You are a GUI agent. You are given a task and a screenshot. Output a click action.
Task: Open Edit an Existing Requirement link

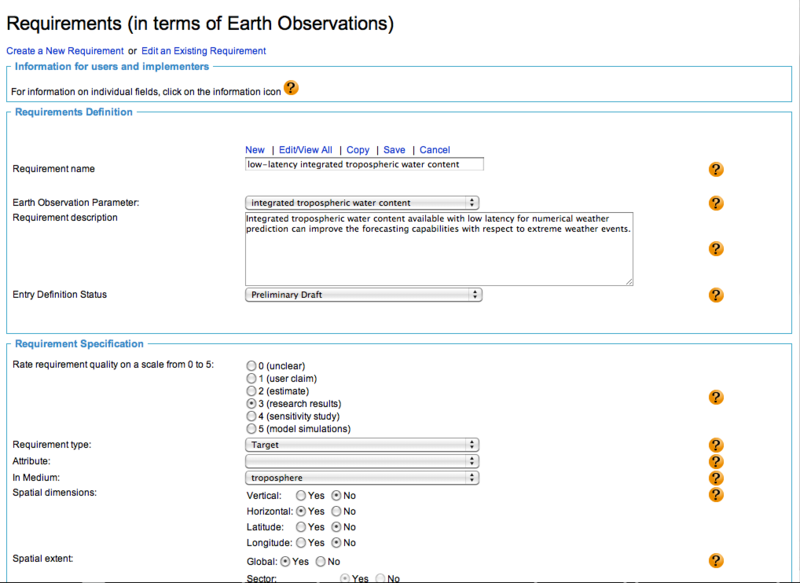[203, 50]
